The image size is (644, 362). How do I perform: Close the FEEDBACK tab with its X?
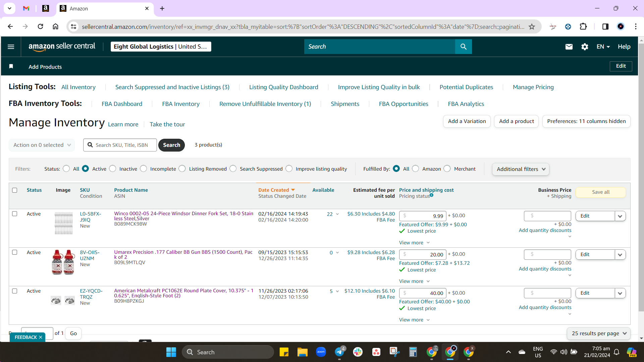pyautogui.click(x=41, y=337)
